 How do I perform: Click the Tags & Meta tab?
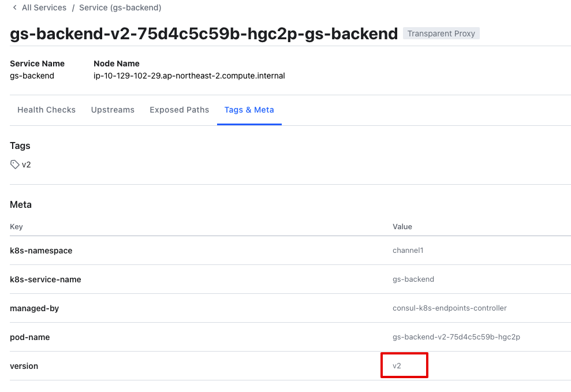[249, 110]
